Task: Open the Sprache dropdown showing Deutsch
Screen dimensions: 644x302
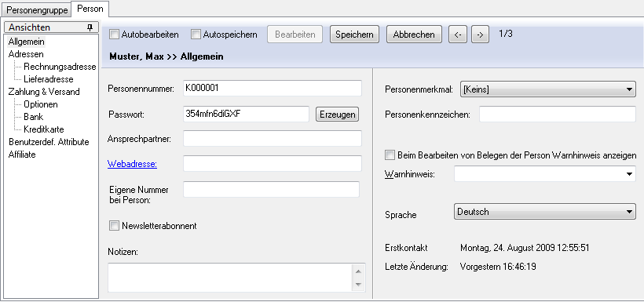Action: pyautogui.click(x=545, y=212)
